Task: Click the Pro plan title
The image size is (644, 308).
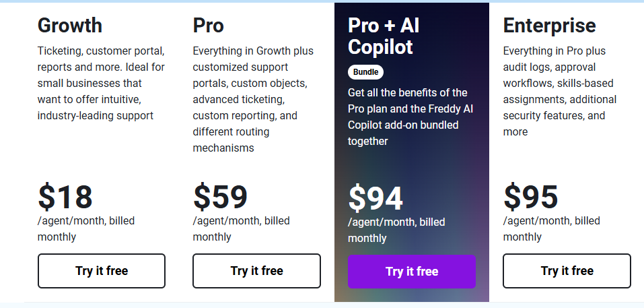Action: 209,26
